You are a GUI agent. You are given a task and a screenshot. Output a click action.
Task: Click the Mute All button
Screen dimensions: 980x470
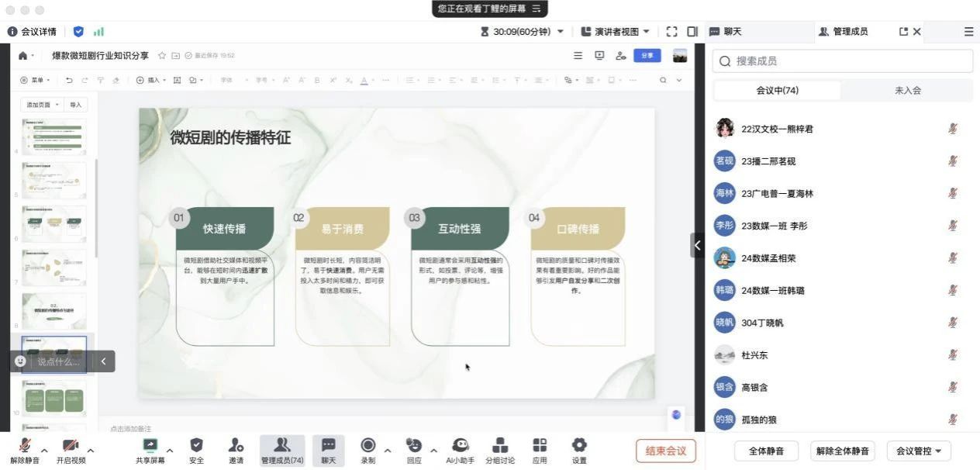[766, 451]
